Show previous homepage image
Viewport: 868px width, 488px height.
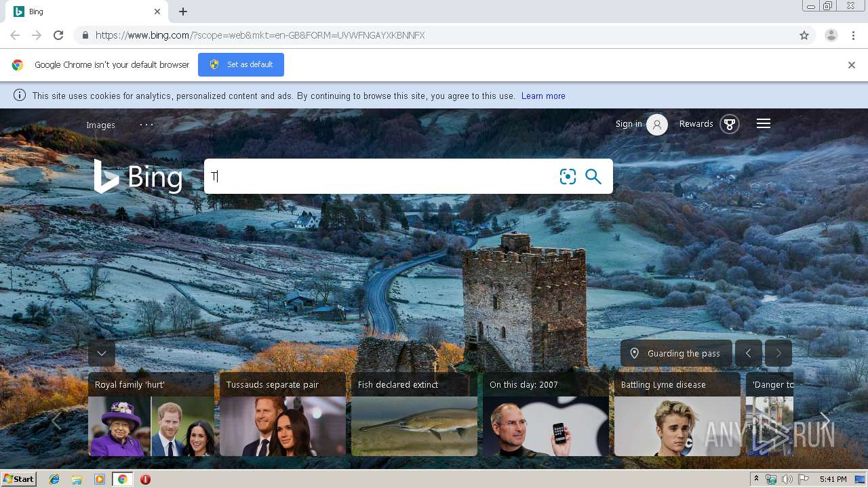pyautogui.click(x=749, y=353)
